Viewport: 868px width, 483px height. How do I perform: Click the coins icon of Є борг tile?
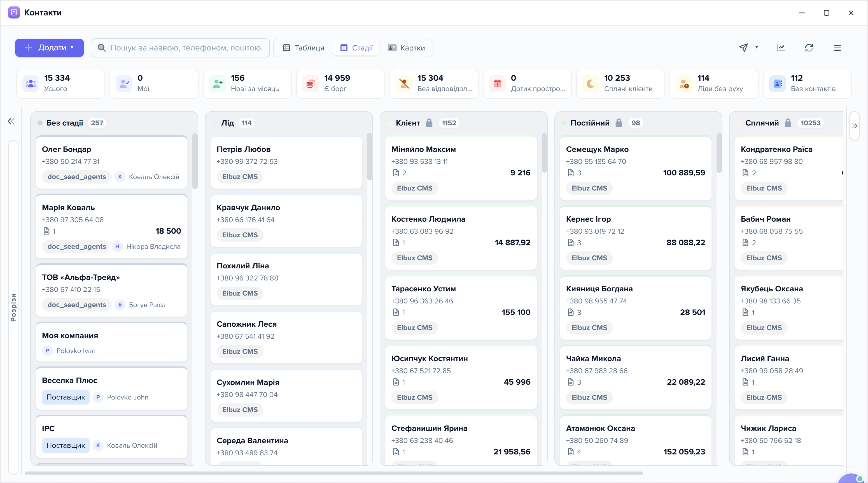310,83
